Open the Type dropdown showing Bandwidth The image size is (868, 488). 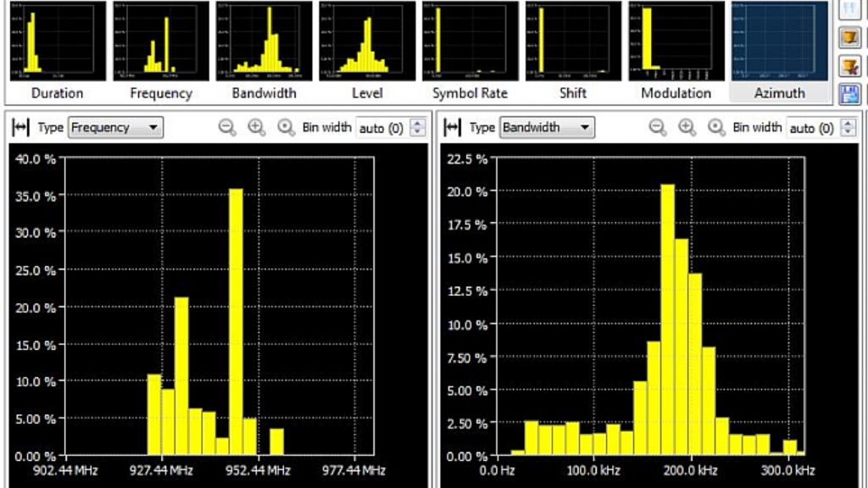[547, 128]
